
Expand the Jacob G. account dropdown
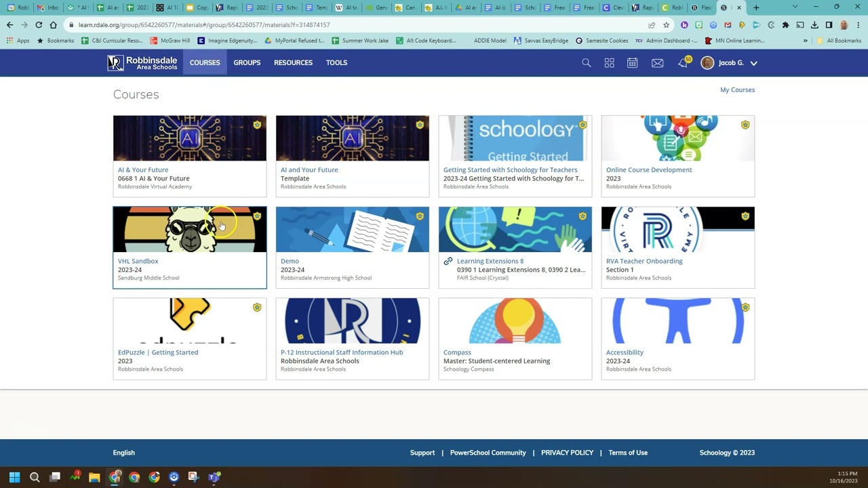click(x=753, y=63)
